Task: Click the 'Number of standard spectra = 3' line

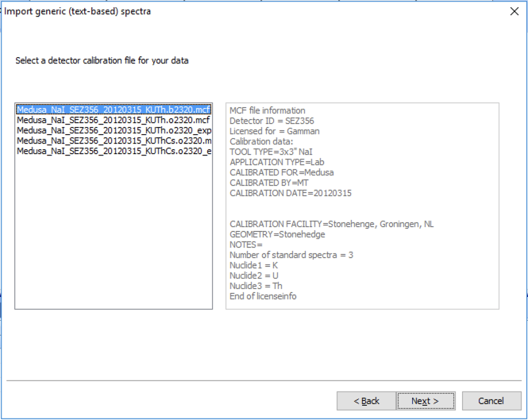Action: pyautogui.click(x=291, y=255)
